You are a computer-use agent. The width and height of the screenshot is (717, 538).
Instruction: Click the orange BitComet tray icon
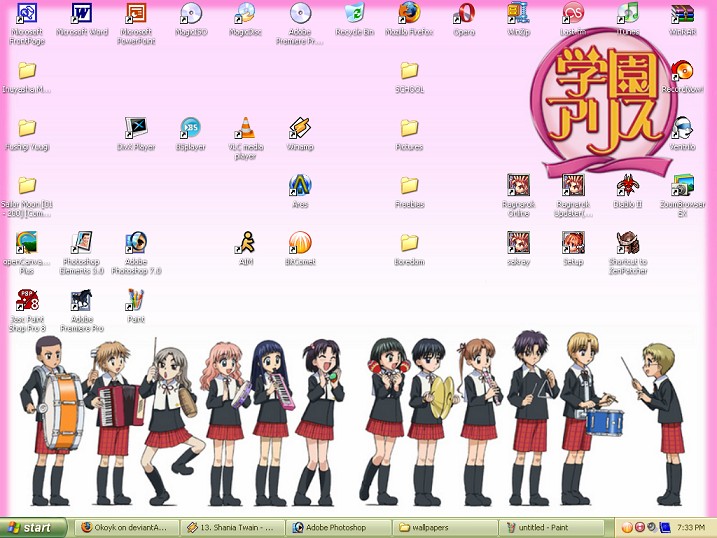point(627,528)
